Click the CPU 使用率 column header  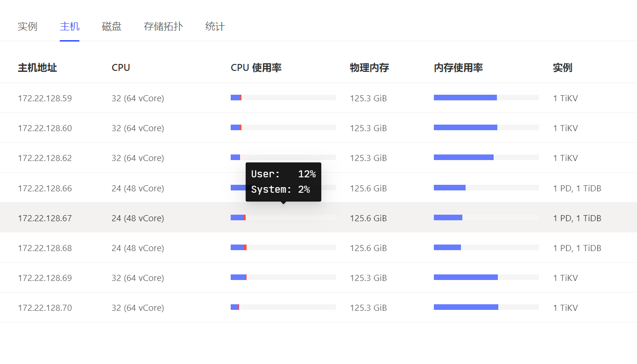click(x=256, y=68)
